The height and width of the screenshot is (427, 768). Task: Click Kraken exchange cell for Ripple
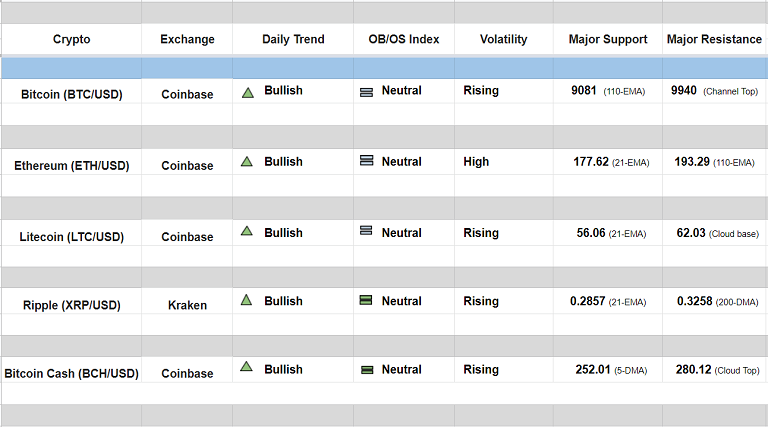click(187, 305)
